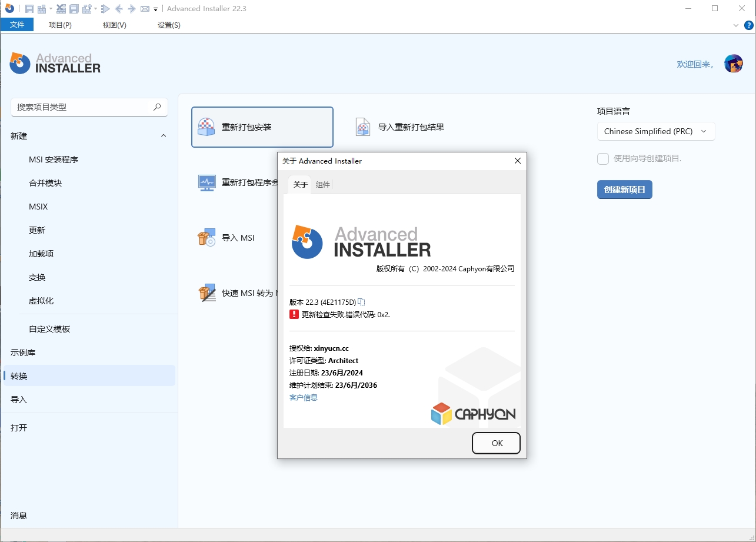Click the envelope mail icon in toolbar
Image resolution: width=756 pixels, height=542 pixels.
point(145,9)
